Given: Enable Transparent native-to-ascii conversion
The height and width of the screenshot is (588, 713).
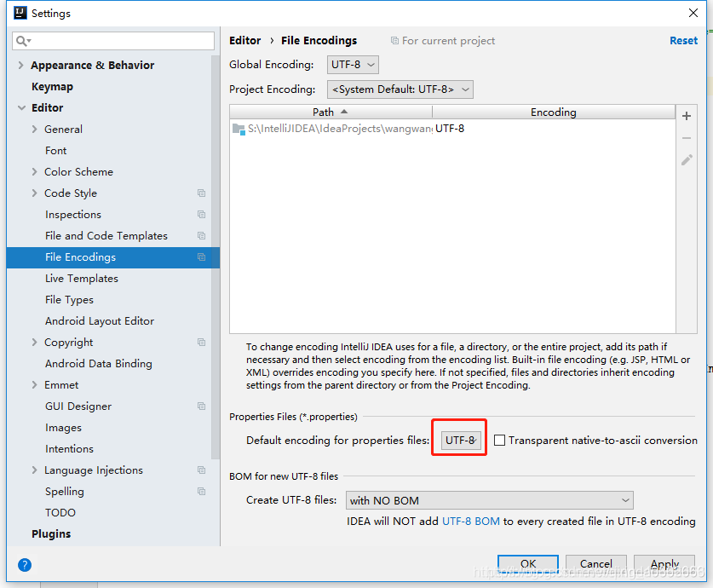Looking at the screenshot, I should (x=500, y=441).
